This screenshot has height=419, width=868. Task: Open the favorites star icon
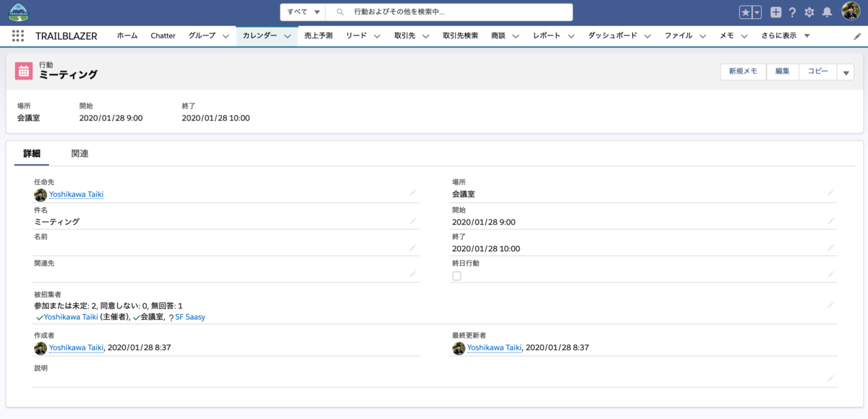click(x=746, y=12)
